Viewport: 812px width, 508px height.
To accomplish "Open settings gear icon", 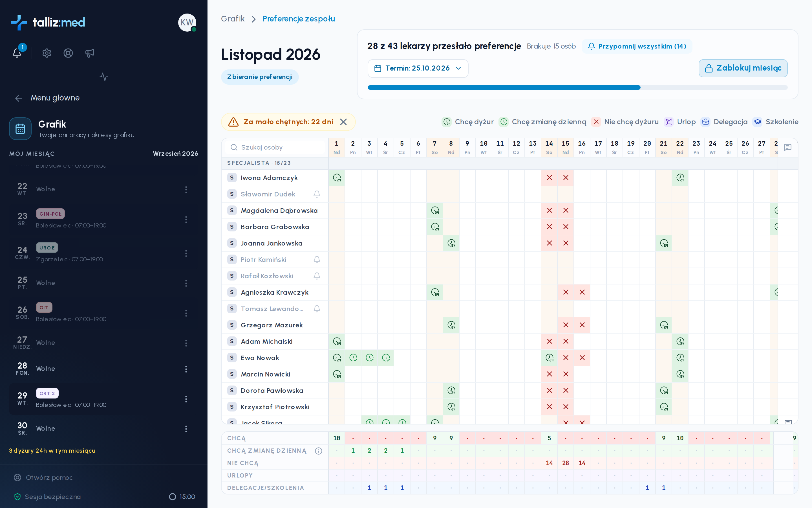I will (47, 53).
